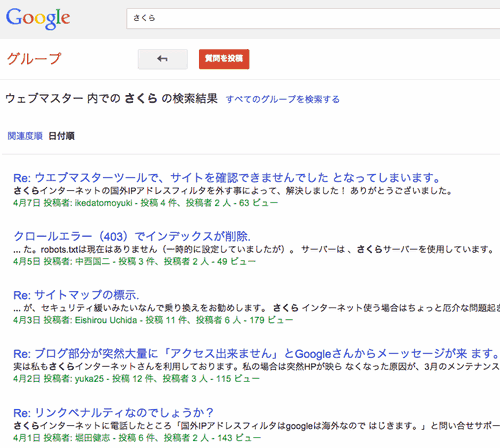500x448 pixels.
Task: Click the 4月2日 yuka25 post info line
Action: click(x=136, y=379)
